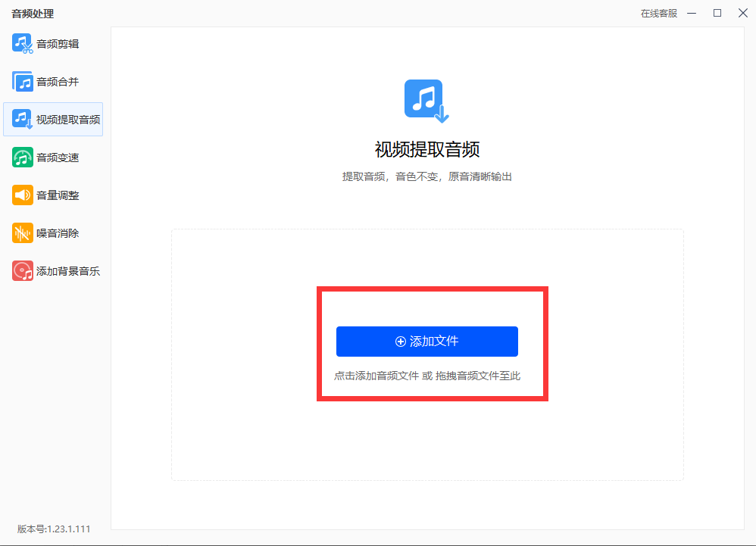Click the 视频提取音频 page heading
The width and height of the screenshot is (756, 546).
pyautogui.click(x=427, y=149)
